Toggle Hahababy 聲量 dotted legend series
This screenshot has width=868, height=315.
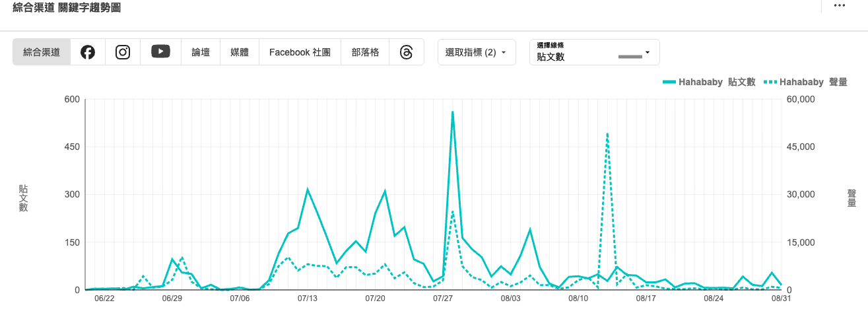805,83
